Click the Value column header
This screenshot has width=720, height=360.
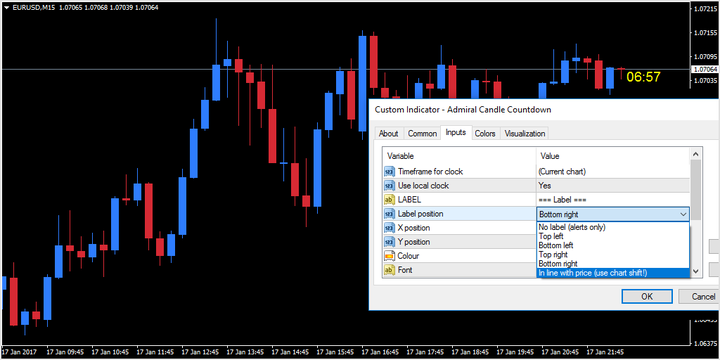pos(613,156)
